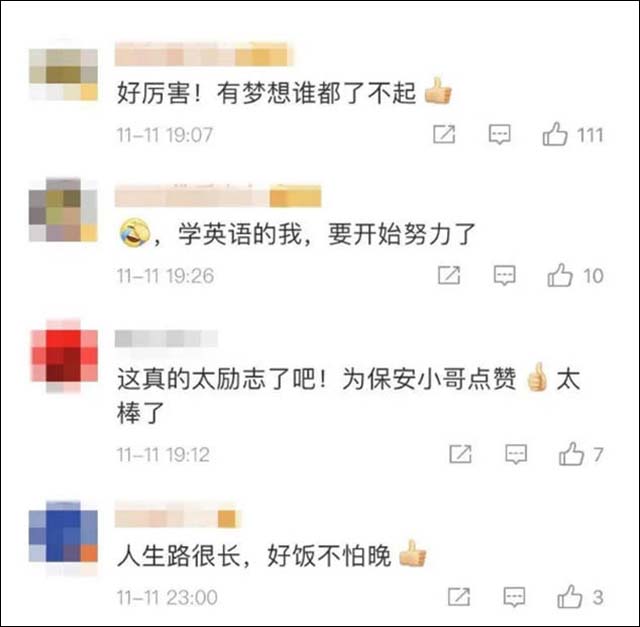This screenshot has width=640, height=627.
Task: Select comment text 好厉害！有梦想谁都了不起
Action: click(266, 93)
